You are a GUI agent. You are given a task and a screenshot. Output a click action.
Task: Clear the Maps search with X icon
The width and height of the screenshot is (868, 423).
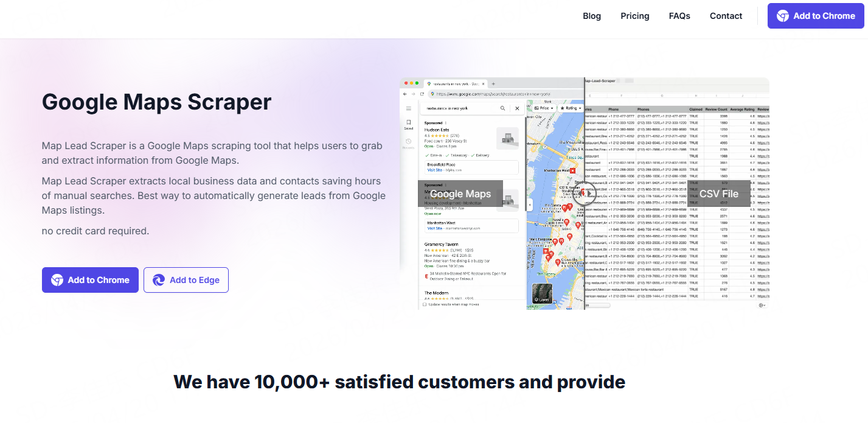pyautogui.click(x=517, y=108)
